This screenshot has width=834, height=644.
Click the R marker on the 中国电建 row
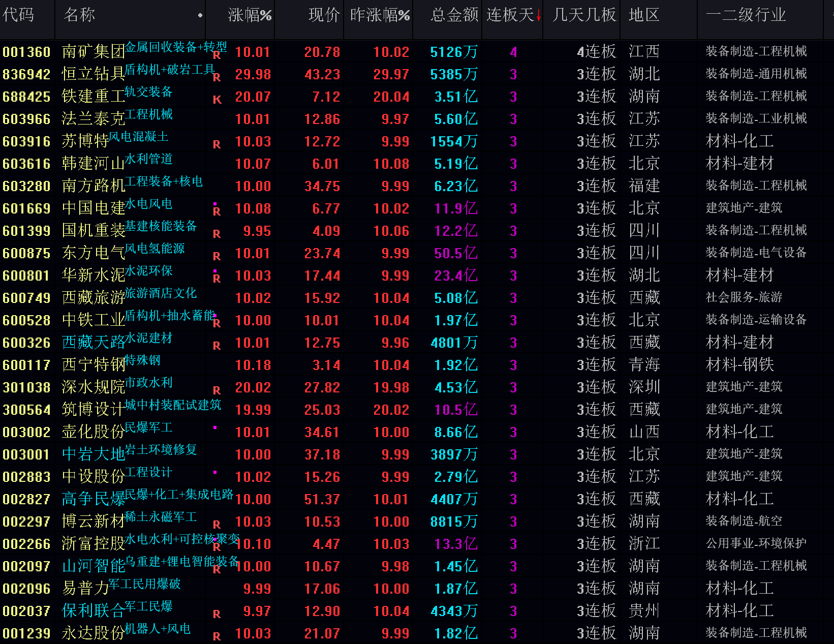217,211
